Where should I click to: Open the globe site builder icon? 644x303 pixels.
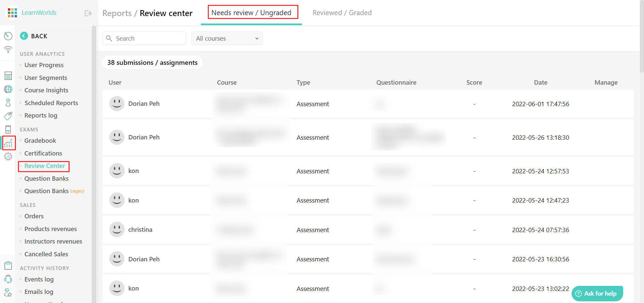pyautogui.click(x=8, y=89)
